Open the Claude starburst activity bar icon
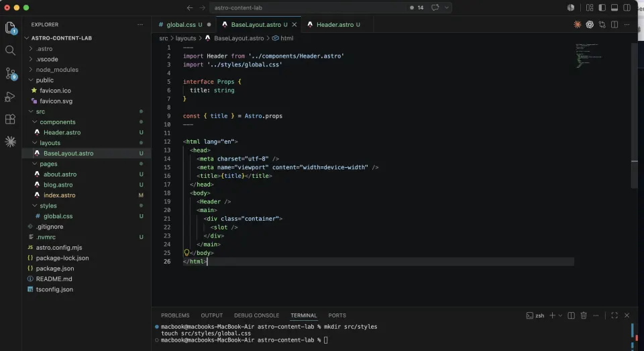 pyautogui.click(x=10, y=142)
